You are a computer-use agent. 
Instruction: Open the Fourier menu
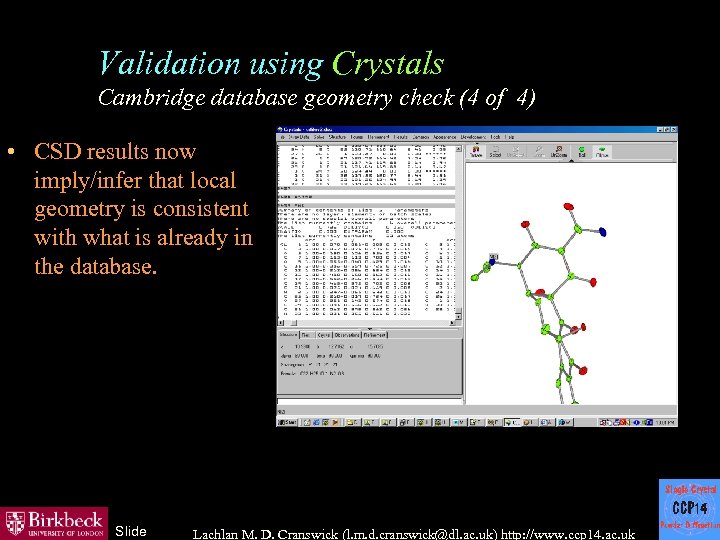[357, 137]
